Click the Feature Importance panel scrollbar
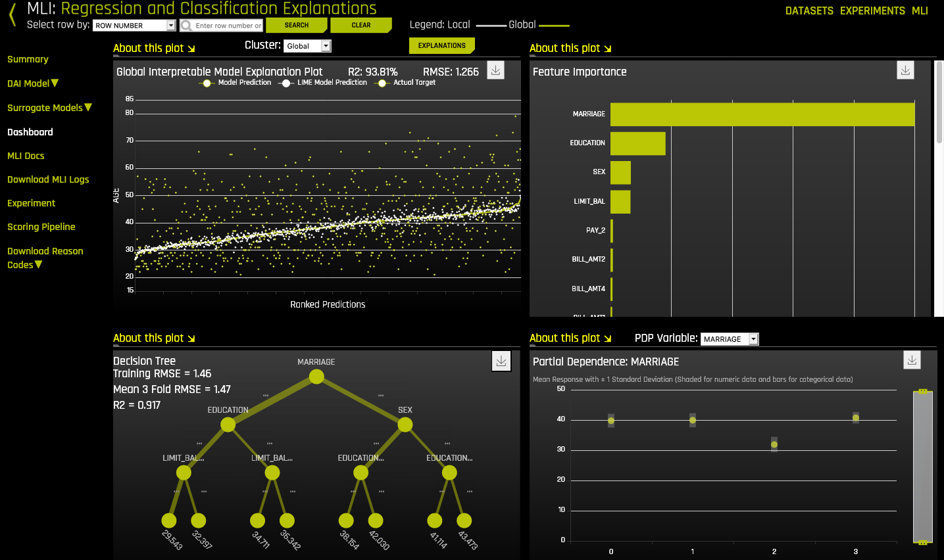Viewport: 944px width, 560px height. tap(939, 102)
